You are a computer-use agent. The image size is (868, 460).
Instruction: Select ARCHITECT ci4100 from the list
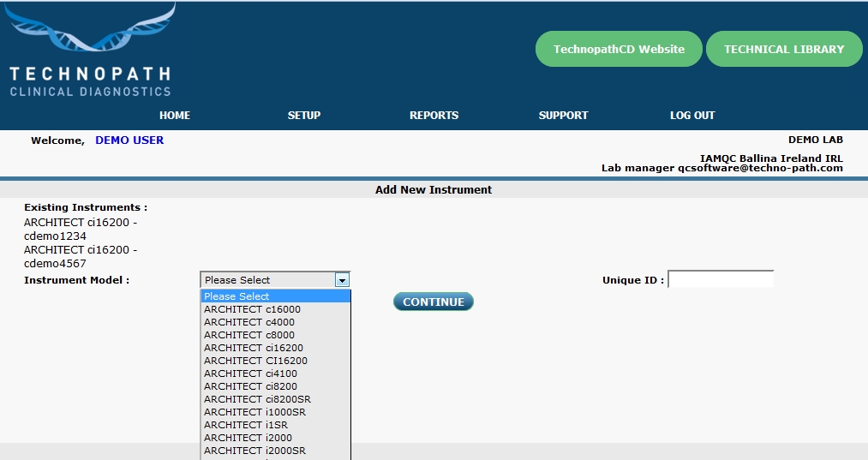[x=275, y=373]
